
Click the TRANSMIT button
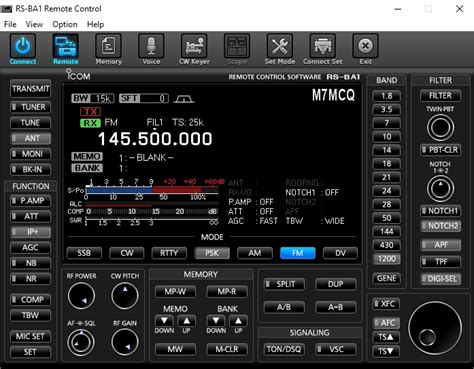[30, 89]
